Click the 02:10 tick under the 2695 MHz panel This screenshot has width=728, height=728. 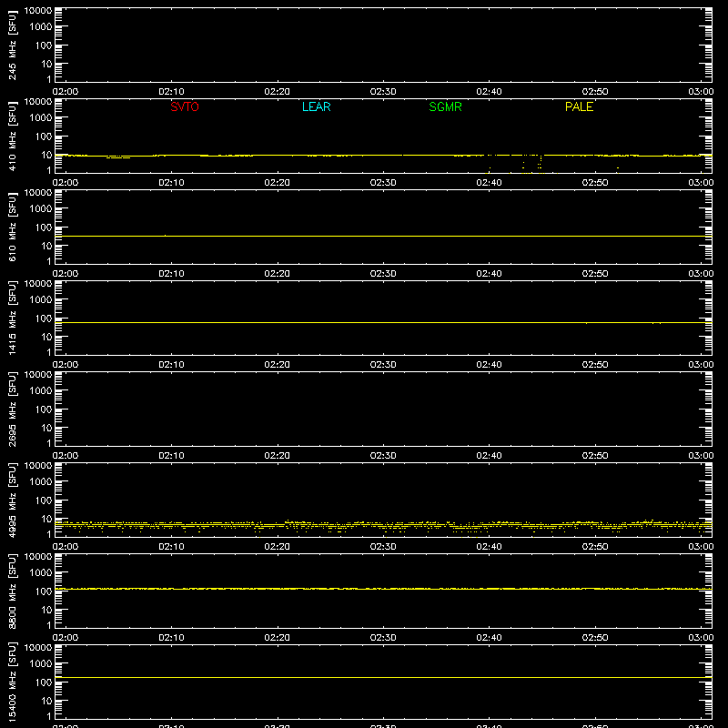point(171,456)
